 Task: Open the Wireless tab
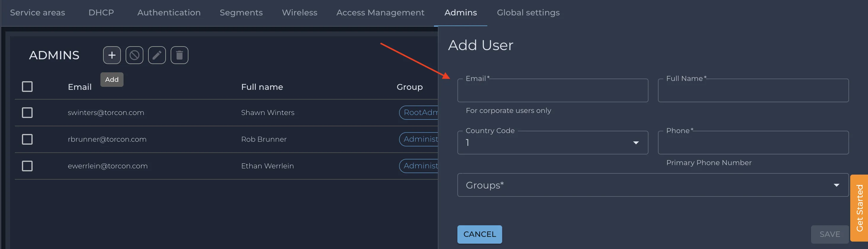click(300, 12)
